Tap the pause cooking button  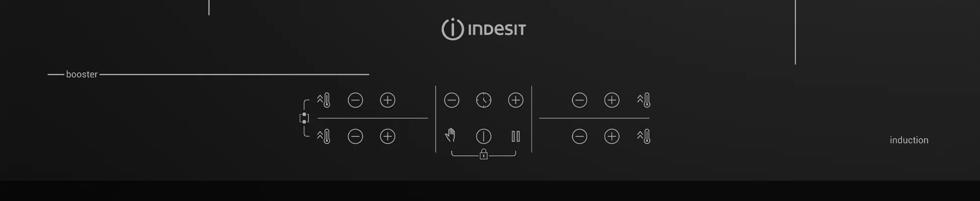516,136
